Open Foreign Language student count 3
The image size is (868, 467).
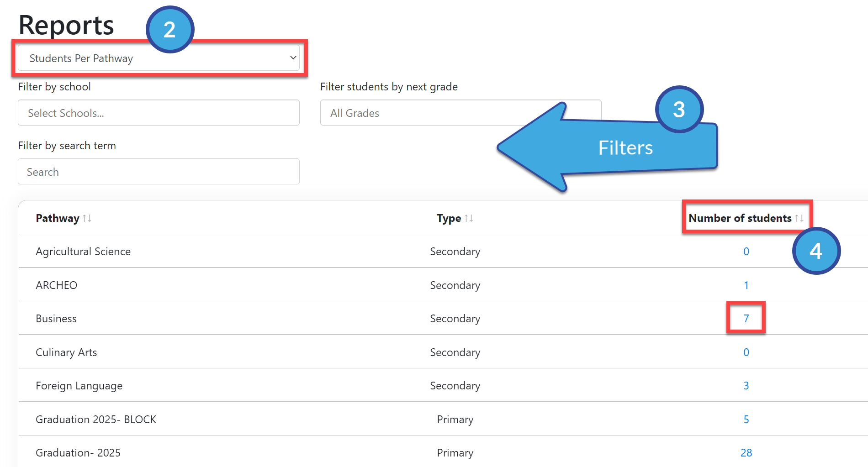coord(746,386)
